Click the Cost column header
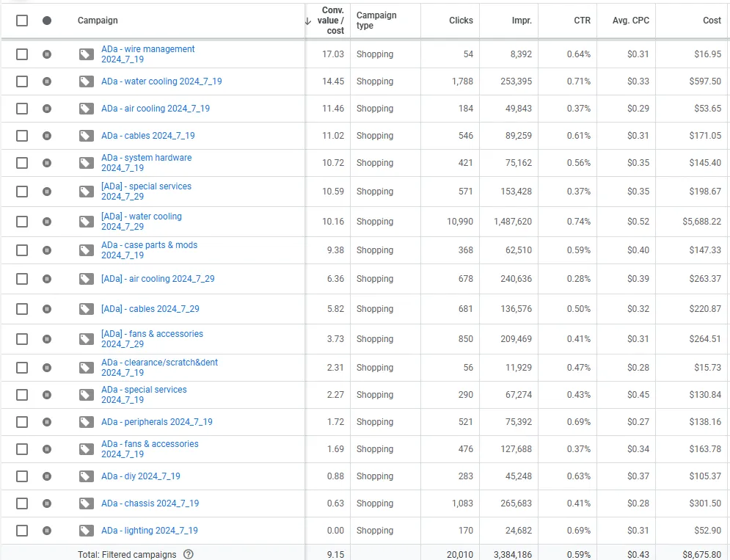Image resolution: width=730 pixels, height=560 pixels. (711, 20)
